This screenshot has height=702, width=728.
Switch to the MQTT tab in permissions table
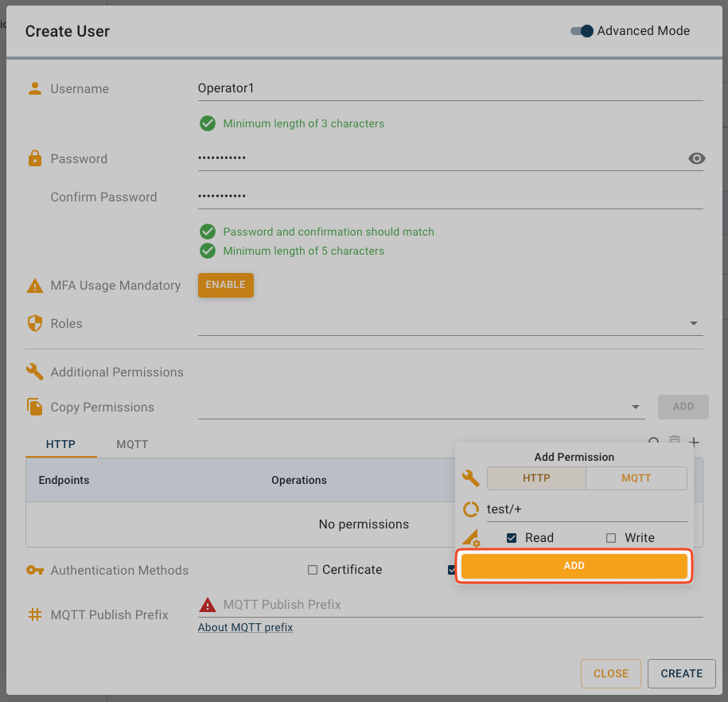pyautogui.click(x=132, y=444)
